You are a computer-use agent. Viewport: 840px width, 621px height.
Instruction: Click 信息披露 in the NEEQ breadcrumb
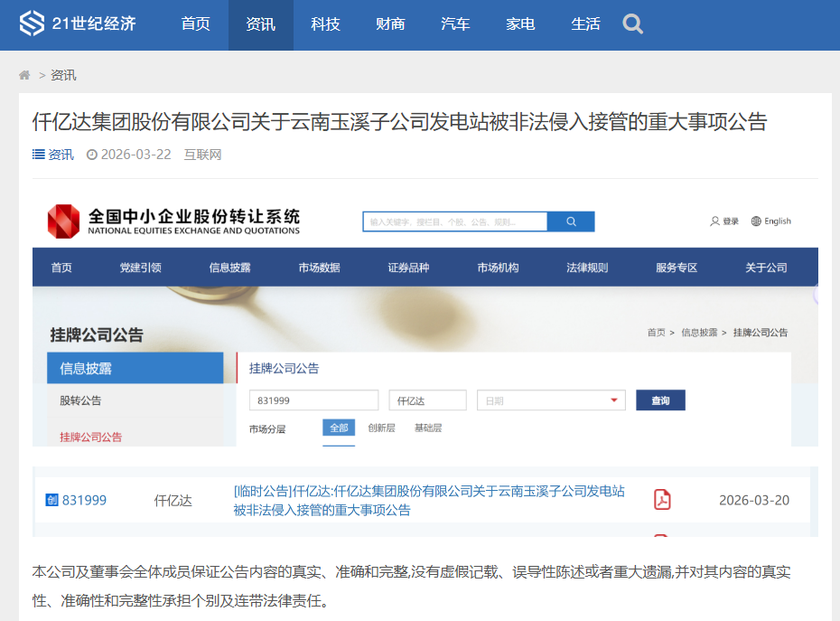[x=699, y=333]
